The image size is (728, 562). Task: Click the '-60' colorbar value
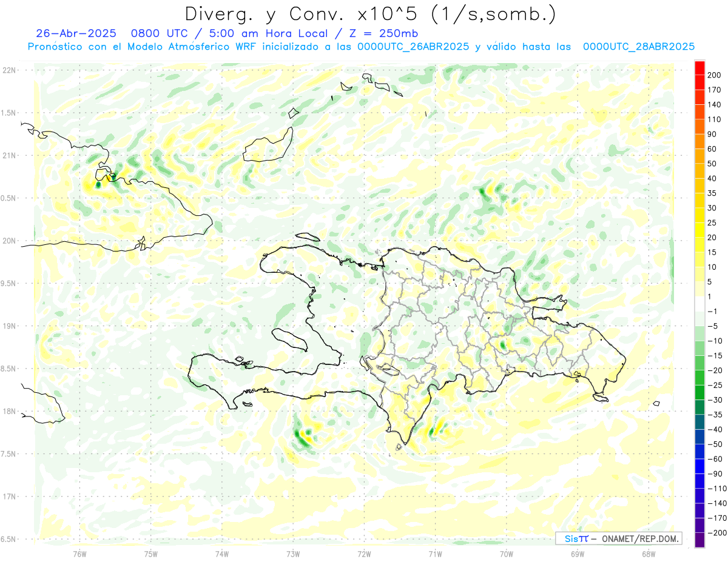(x=716, y=459)
